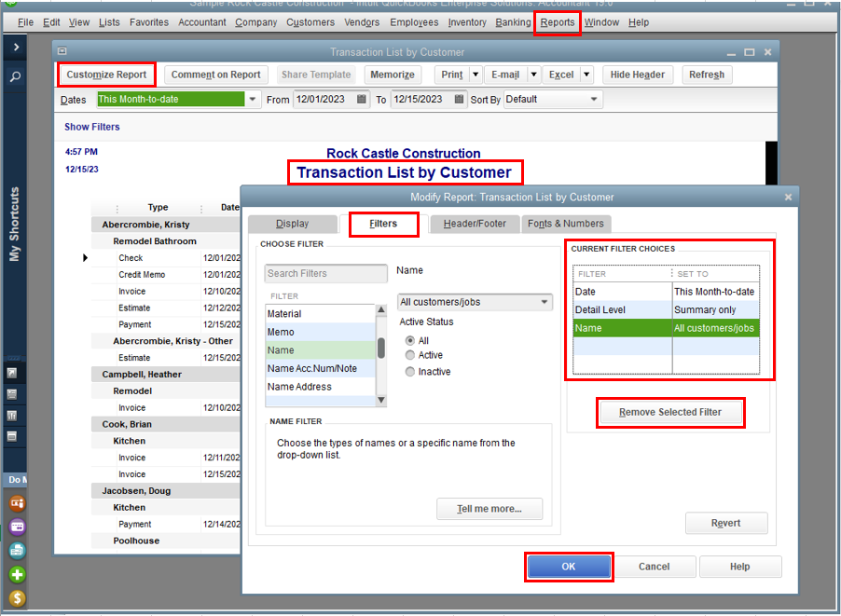Maximize the Transaction List report window
This screenshot has height=616, width=841.
click(x=750, y=52)
